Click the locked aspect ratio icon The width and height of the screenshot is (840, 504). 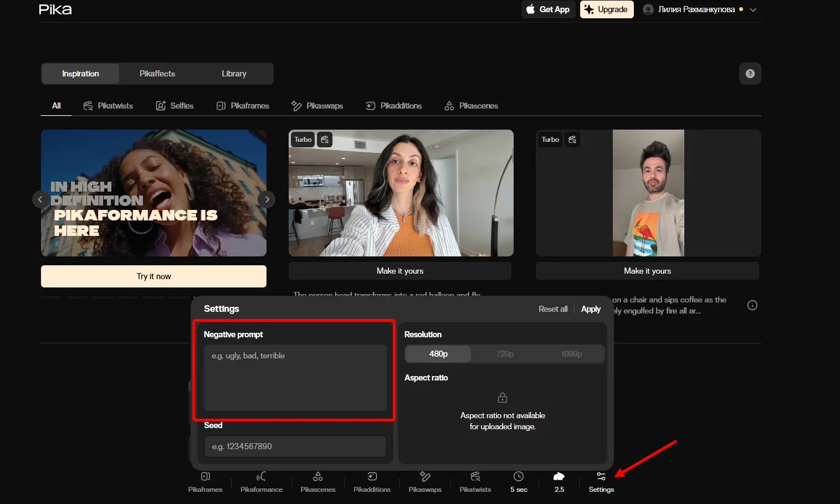tap(503, 398)
